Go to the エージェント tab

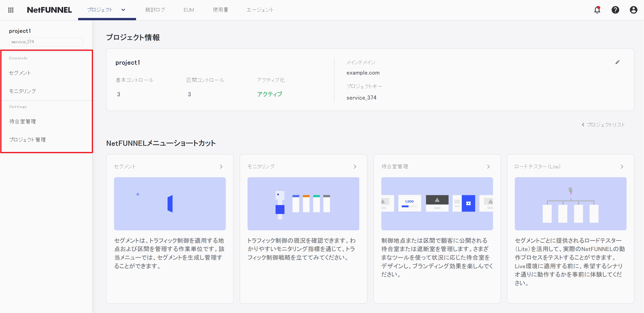point(260,10)
